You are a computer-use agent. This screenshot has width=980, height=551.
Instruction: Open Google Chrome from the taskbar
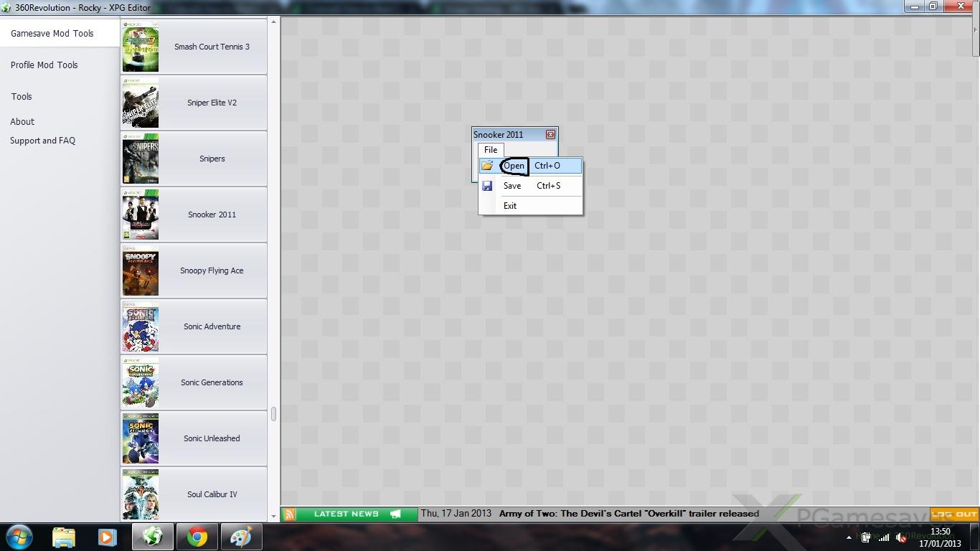tap(197, 537)
